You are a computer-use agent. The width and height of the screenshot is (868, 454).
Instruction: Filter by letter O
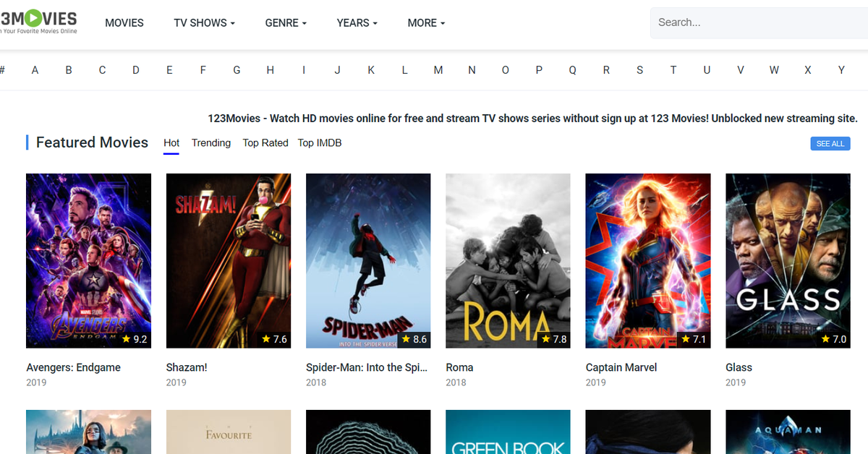pos(506,70)
